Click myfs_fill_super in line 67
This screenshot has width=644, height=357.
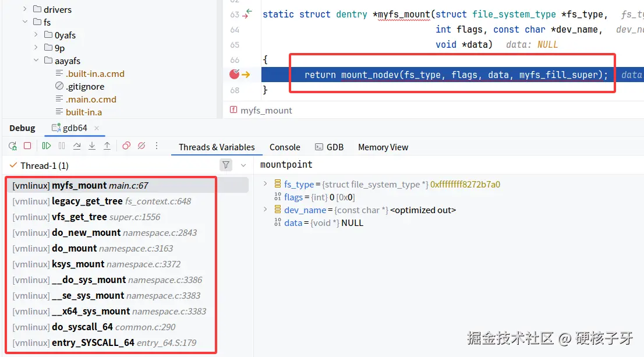[x=558, y=75]
